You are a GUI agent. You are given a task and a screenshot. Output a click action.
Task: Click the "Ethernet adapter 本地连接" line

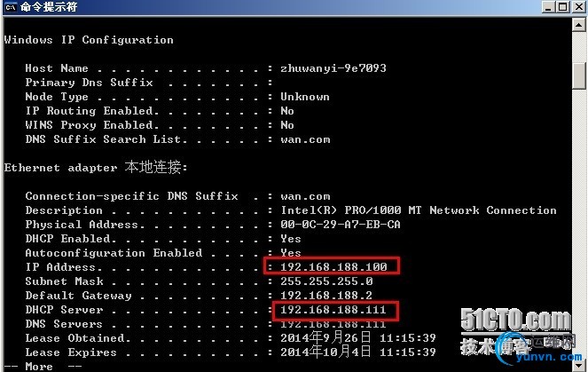click(96, 167)
